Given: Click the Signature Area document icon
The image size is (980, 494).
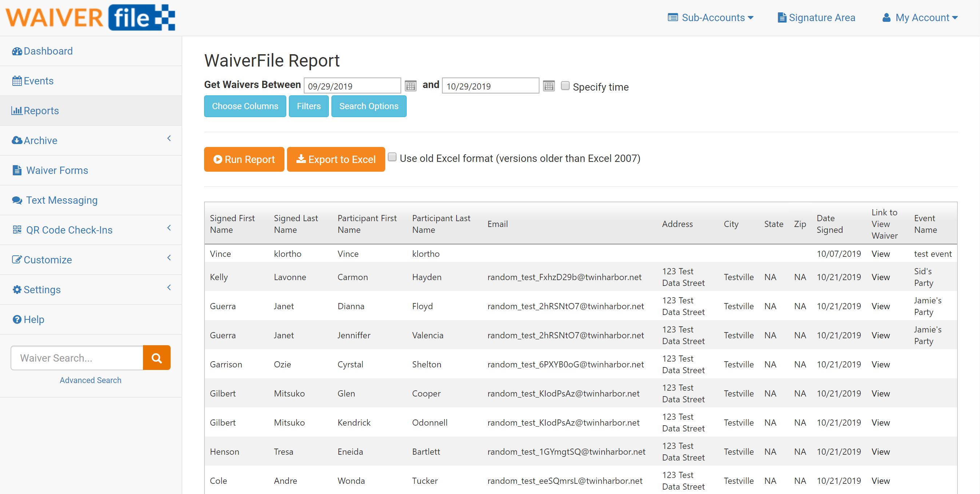Looking at the screenshot, I should click(x=782, y=18).
